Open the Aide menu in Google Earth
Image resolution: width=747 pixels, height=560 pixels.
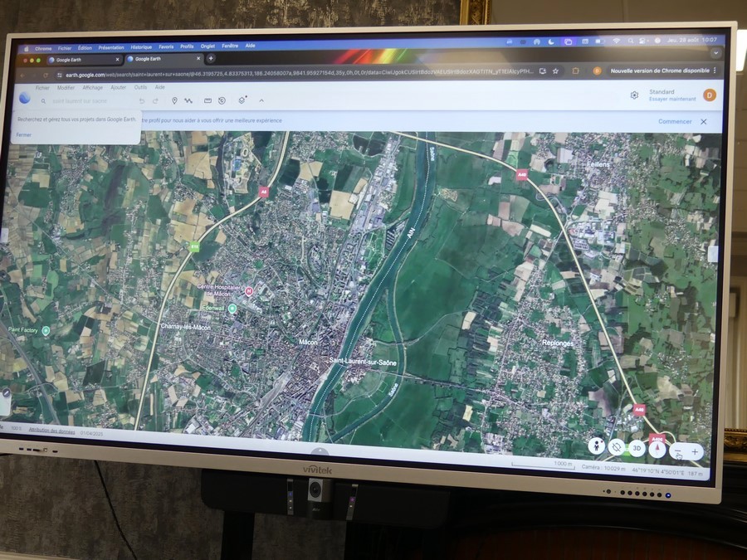(x=160, y=87)
